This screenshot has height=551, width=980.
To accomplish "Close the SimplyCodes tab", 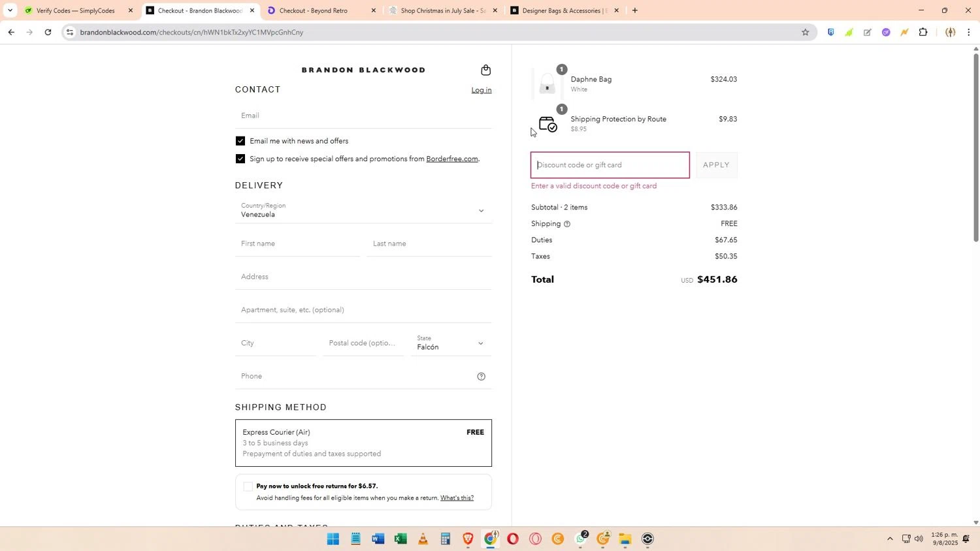I will click(131, 10).
